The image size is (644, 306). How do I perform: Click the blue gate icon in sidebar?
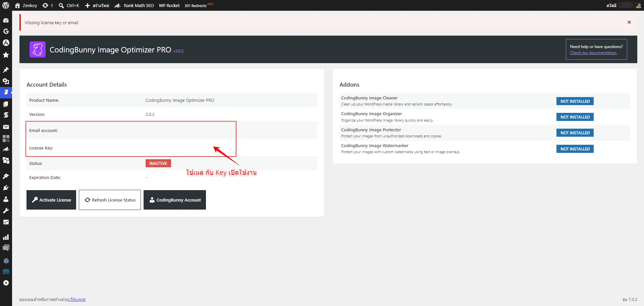(6, 271)
